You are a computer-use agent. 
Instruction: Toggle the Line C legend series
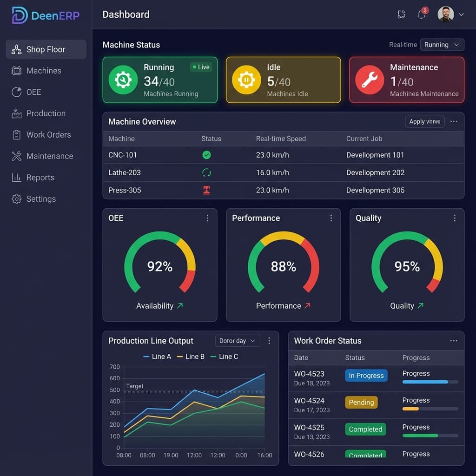point(224,357)
